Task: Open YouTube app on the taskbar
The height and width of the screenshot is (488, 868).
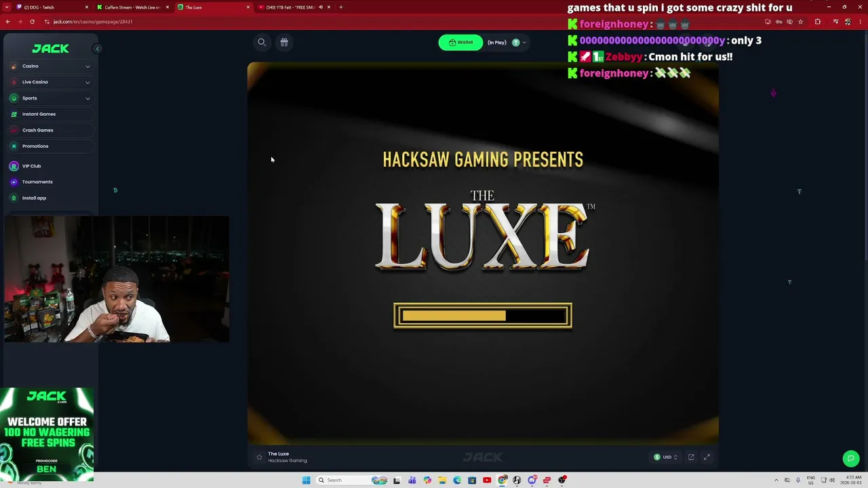Action: pos(487,481)
